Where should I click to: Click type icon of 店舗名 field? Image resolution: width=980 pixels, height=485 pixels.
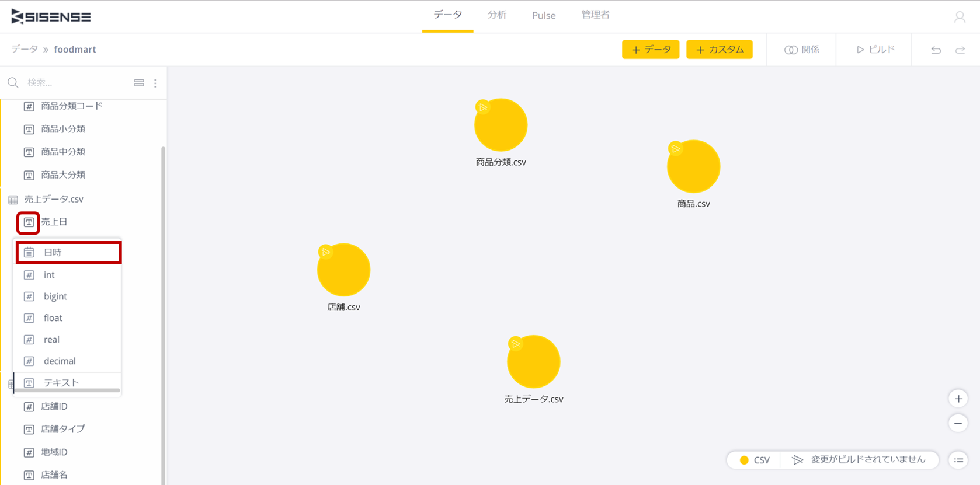(29, 475)
